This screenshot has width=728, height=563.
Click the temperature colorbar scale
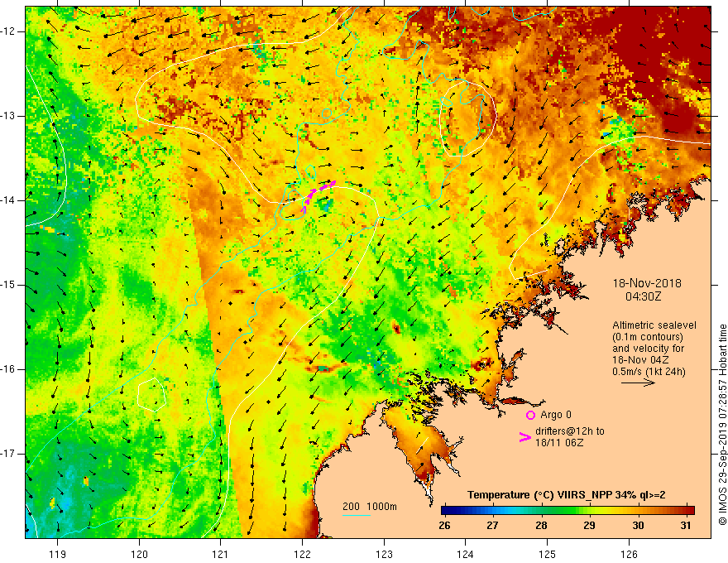568,510
